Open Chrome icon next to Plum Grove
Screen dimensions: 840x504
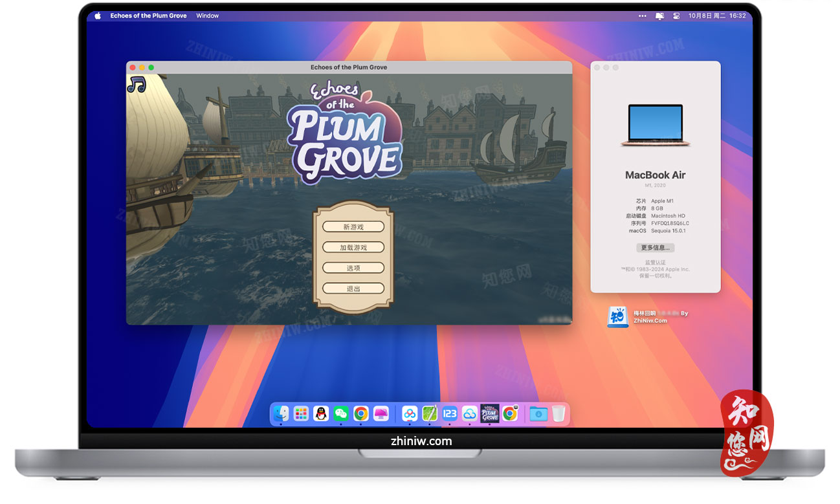510,413
